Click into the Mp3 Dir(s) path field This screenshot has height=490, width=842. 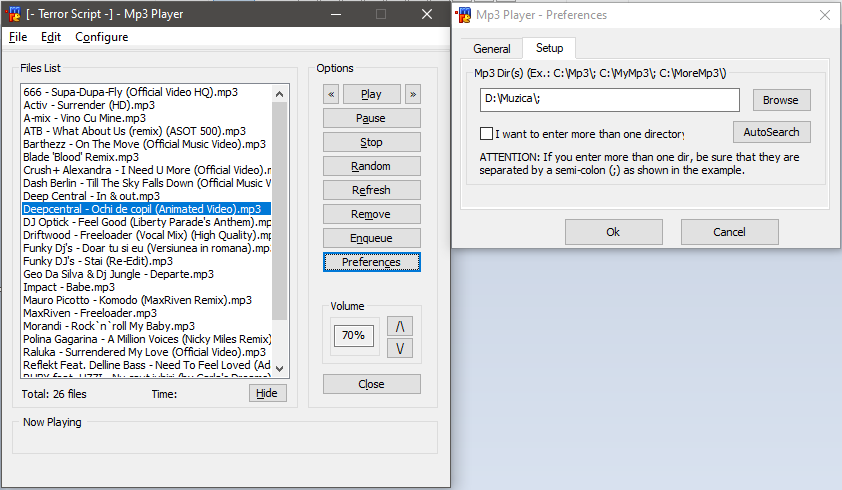[x=609, y=100]
